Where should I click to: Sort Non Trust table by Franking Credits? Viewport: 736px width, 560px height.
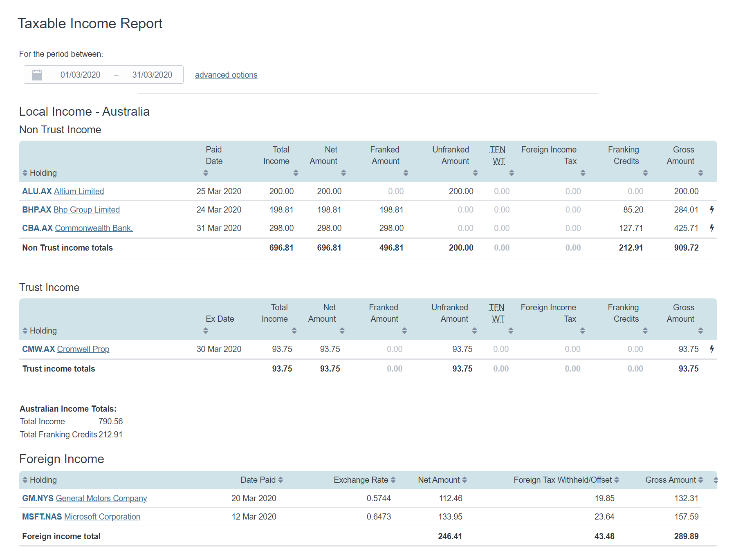pyautogui.click(x=645, y=173)
